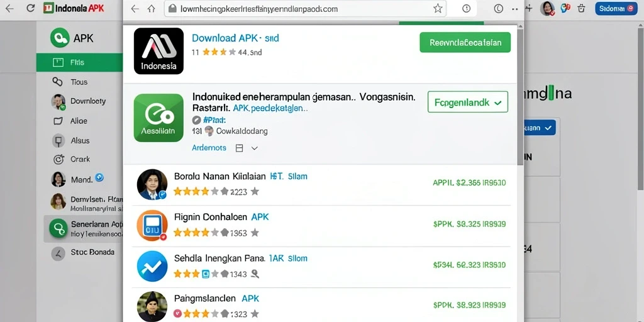The height and width of the screenshot is (322, 644).
Task: Select the Fliis item in sidebar
Action: tap(80, 62)
